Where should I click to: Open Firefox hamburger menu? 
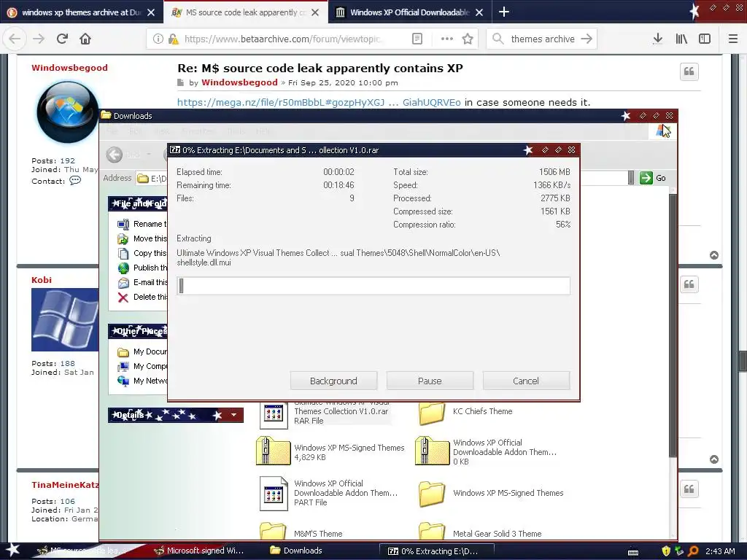(733, 39)
